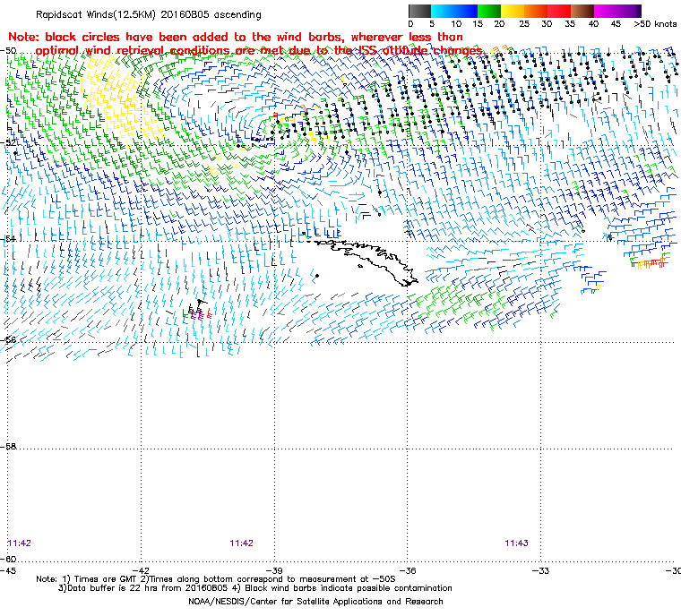
Task: Click the "Times are GMT" footnote line
Action: point(216,578)
